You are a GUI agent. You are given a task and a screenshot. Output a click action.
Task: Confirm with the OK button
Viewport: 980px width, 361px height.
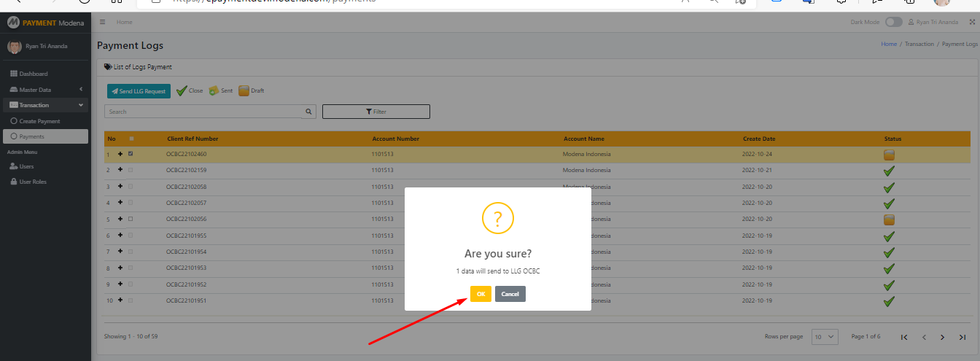[481, 294]
